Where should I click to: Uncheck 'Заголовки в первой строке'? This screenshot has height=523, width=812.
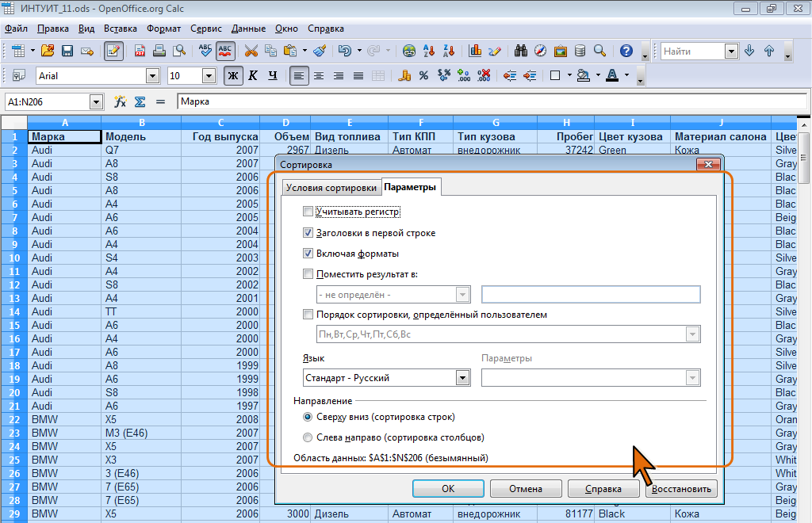click(308, 233)
